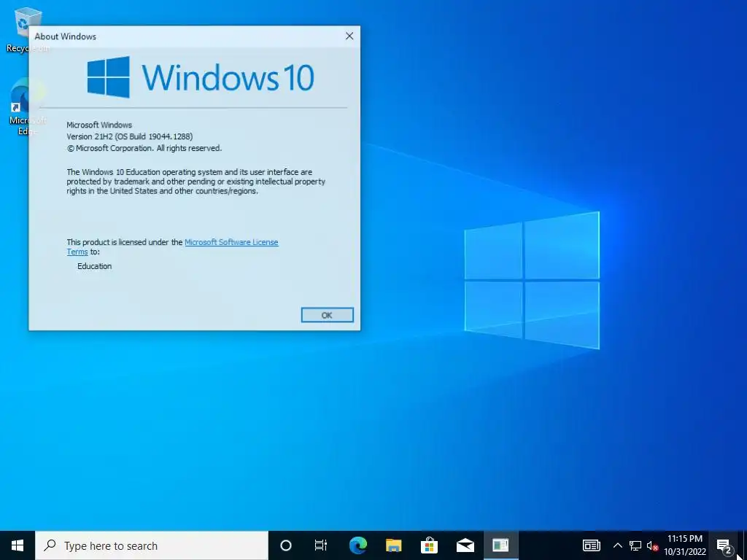This screenshot has height=560, width=747.
Task: Click OK in the About Windows dialog
Action: click(x=327, y=315)
